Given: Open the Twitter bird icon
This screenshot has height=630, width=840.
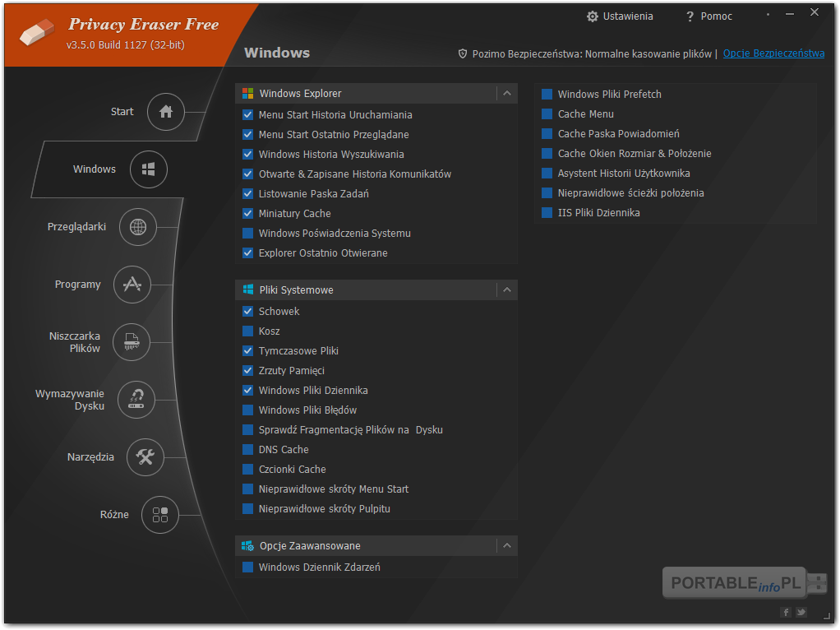Looking at the screenshot, I should (x=801, y=612).
